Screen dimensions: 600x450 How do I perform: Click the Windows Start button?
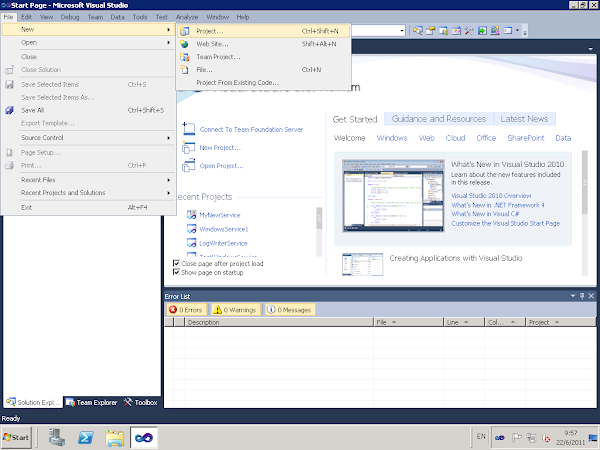coord(16,437)
